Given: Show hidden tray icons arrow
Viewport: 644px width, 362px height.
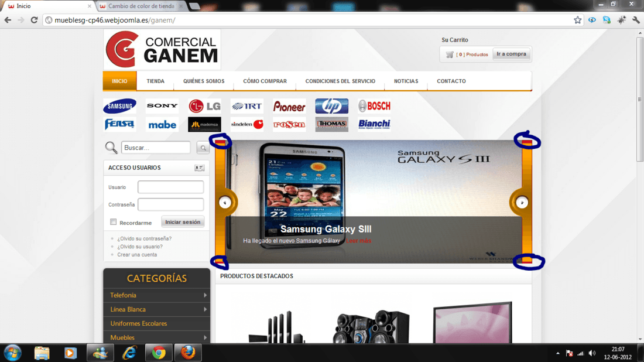Looking at the screenshot, I should (x=558, y=353).
